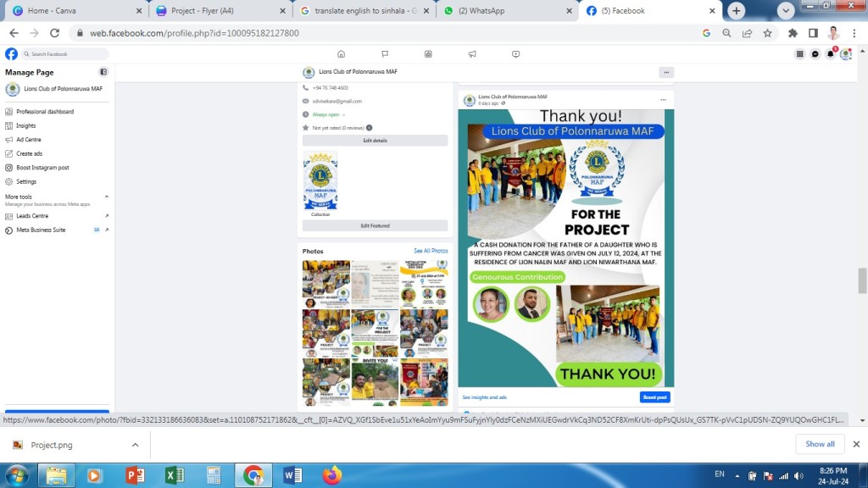Switch to the WhatsApp tab
868x488 pixels.
click(x=507, y=10)
